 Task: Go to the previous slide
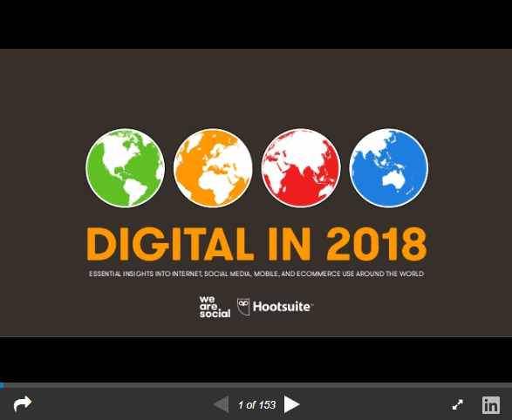pos(221,404)
